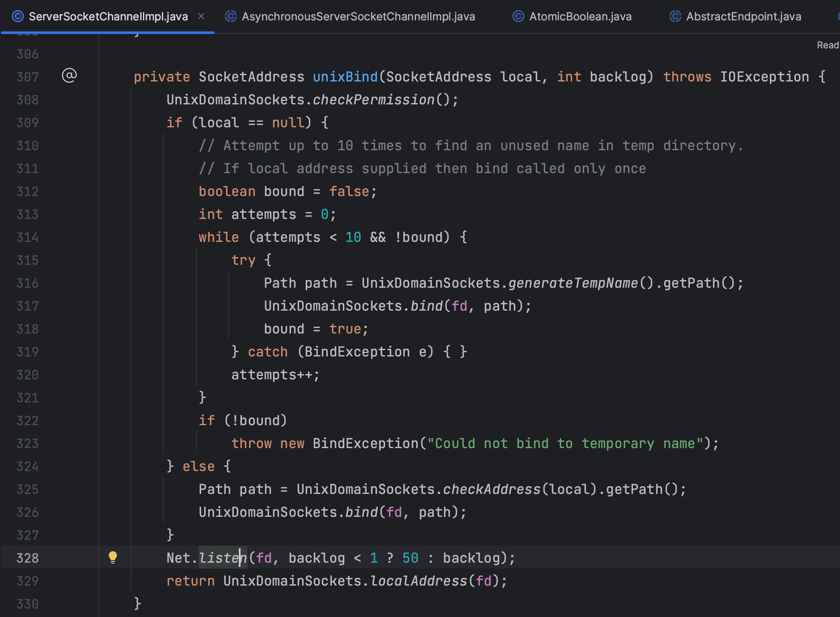The height and width of the screenshot is (617, 840).
Task: Click the localAddress method call
Action: pos(418,581)
